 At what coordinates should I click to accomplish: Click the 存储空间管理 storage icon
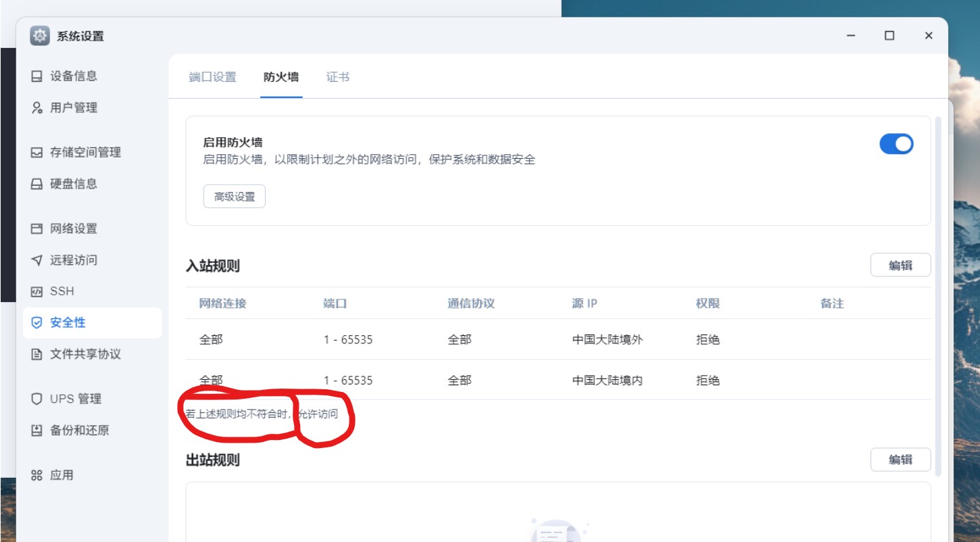tap(36, 153)
